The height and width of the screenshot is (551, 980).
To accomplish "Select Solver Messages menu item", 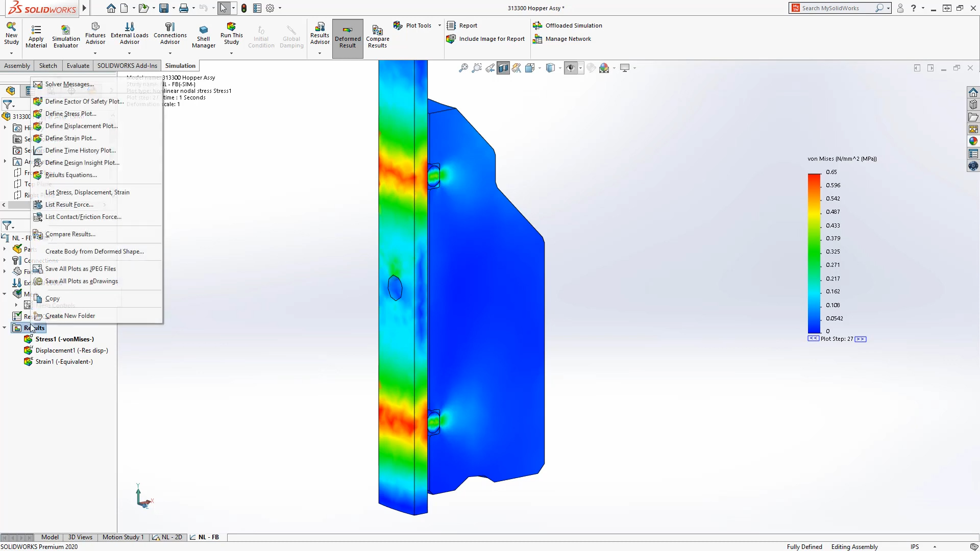I will tap(96, 84).
